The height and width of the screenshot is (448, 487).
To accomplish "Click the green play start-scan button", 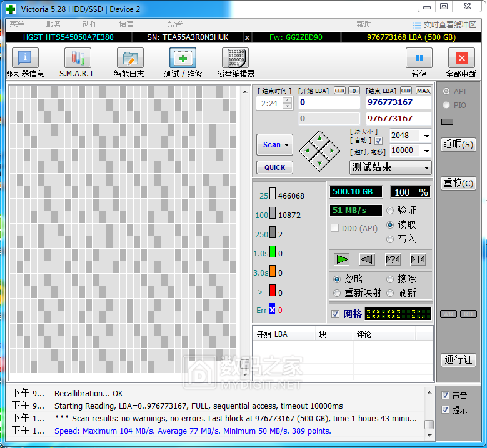I will pos(341,259).
